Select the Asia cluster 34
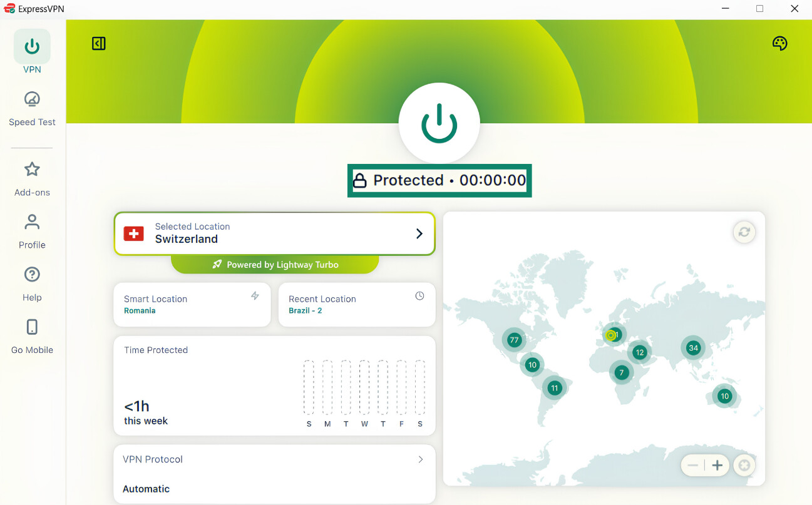Image resolution: width=812 pixels, height=505 pixels. click(x=693, y=348)
